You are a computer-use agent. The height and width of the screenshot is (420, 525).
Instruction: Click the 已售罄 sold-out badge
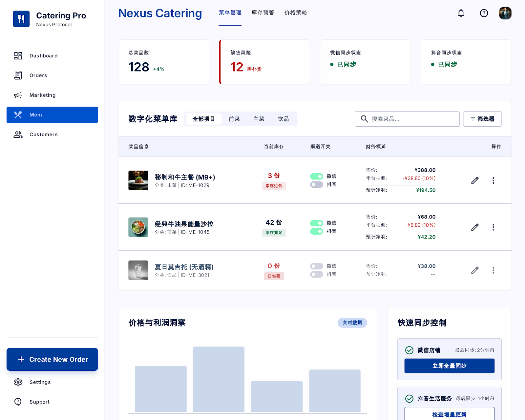point(274,276)
